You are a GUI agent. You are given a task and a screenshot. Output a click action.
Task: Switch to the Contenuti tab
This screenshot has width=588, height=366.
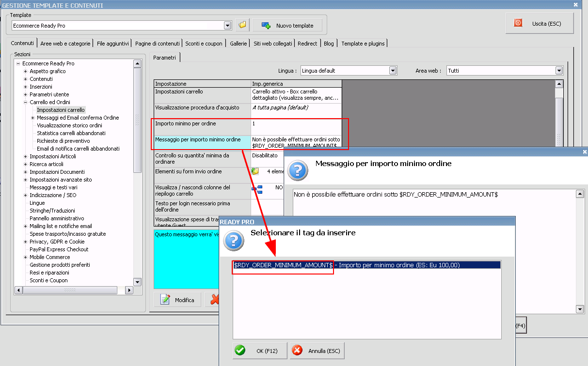(22, 43)
